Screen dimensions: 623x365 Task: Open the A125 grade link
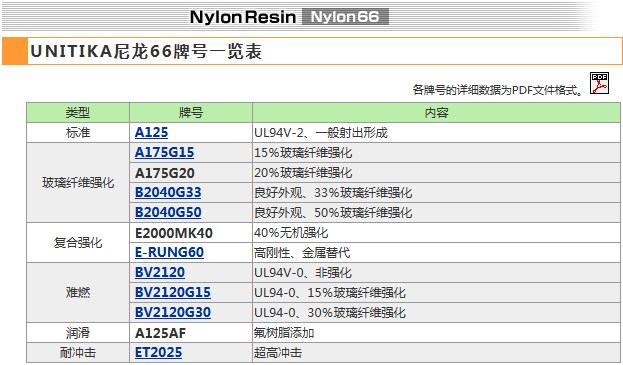pyautogui.click(x=151, y=132)
